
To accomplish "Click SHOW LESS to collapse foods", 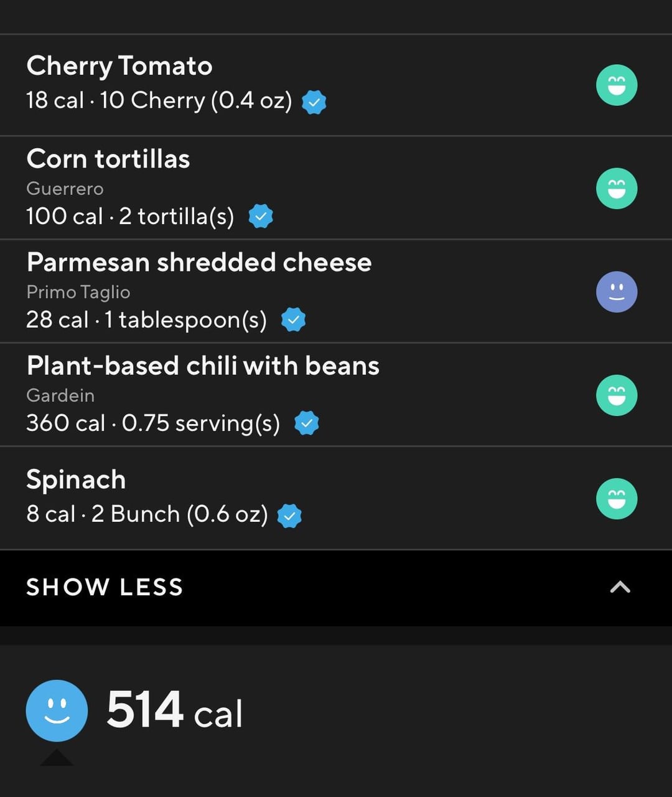I will (105, 587).
